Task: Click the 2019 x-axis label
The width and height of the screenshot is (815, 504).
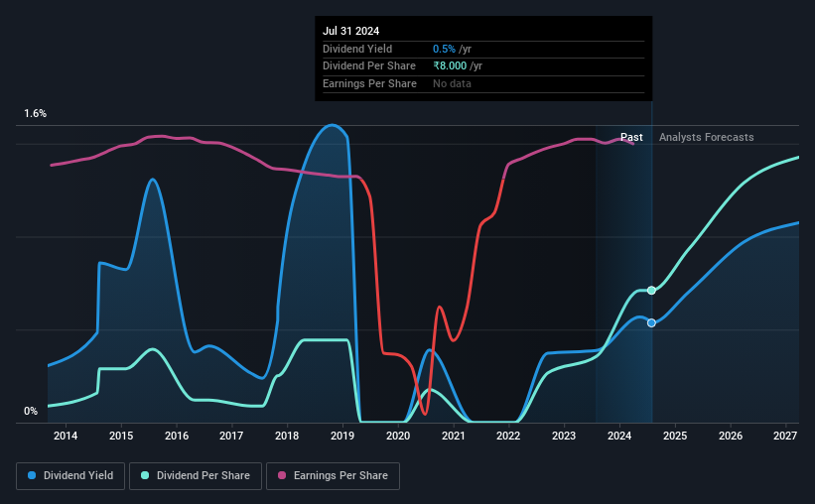Action: [x=342, y=436]
